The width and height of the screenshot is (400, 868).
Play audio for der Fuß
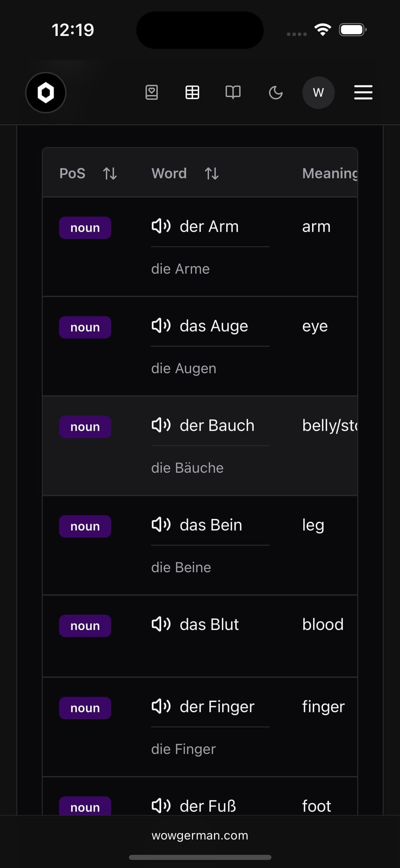click(x=161, y=806)
